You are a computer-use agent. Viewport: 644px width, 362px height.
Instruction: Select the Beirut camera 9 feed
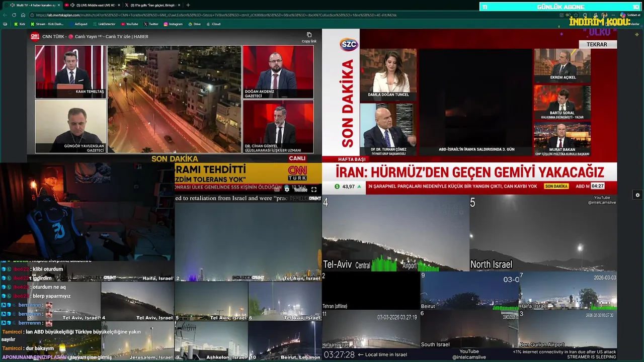pos(469,291)
